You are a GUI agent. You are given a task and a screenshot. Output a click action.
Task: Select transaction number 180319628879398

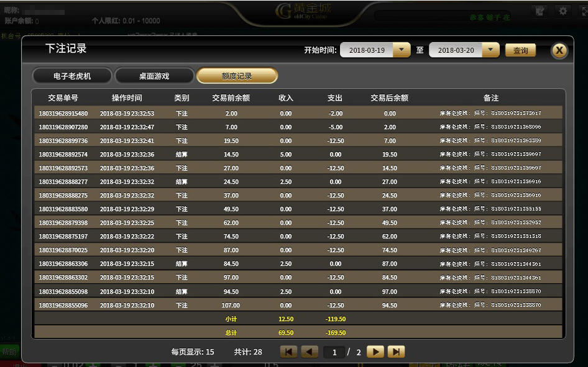point(63,223)
